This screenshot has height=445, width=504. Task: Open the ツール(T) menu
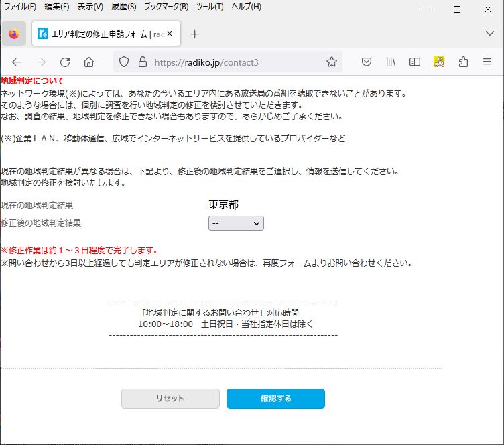pyautogui.click(x=210, y=7)
